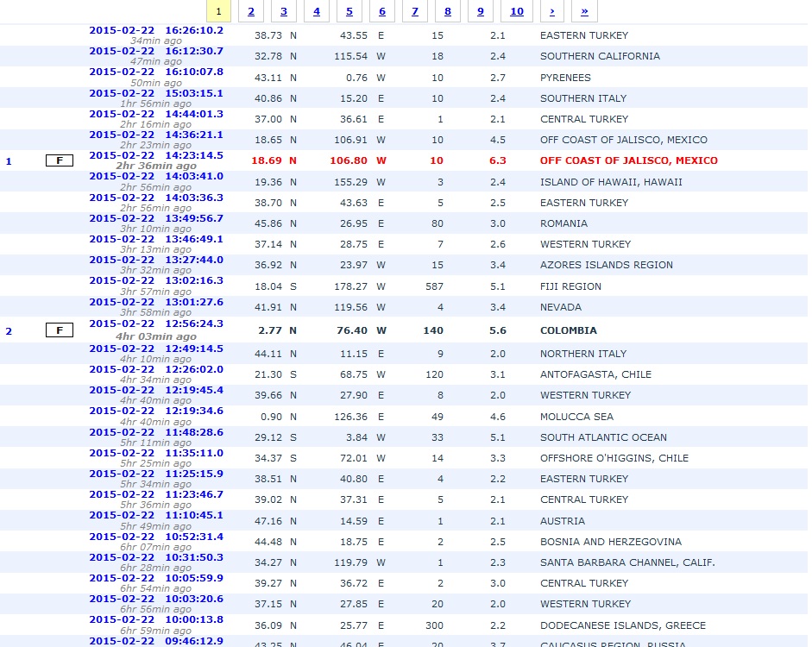Click the ROMANIA region name
Viewport: 812px width, 647px height.
(x=564, y=223)
